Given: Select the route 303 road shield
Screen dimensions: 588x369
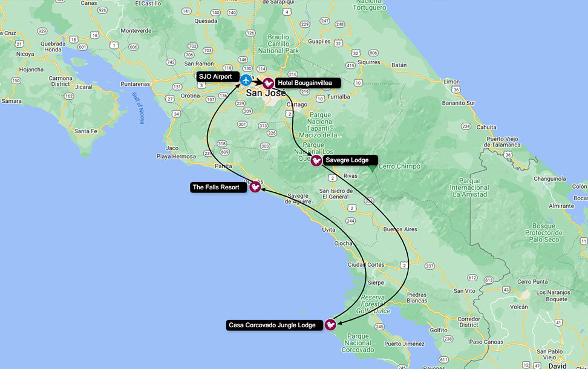Looking at the screenshot, I should click(265, 146).
